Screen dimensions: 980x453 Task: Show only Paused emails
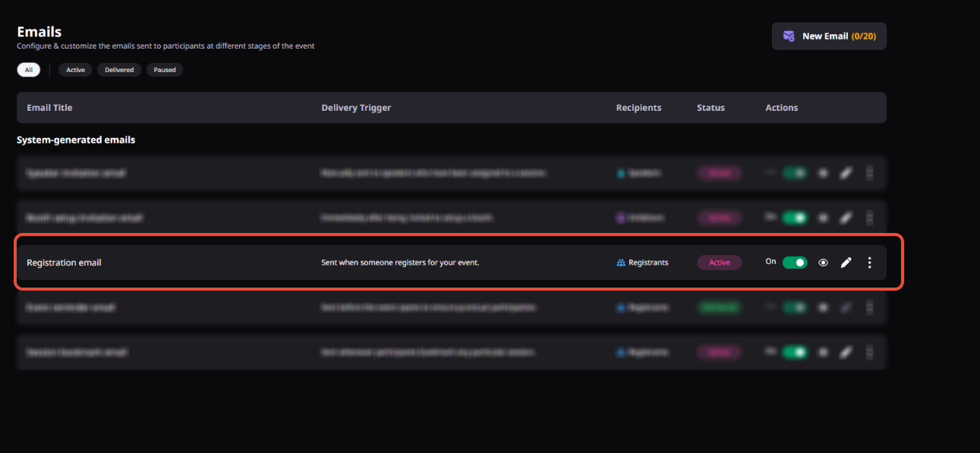pyautogui.click(x=165, y=70)
